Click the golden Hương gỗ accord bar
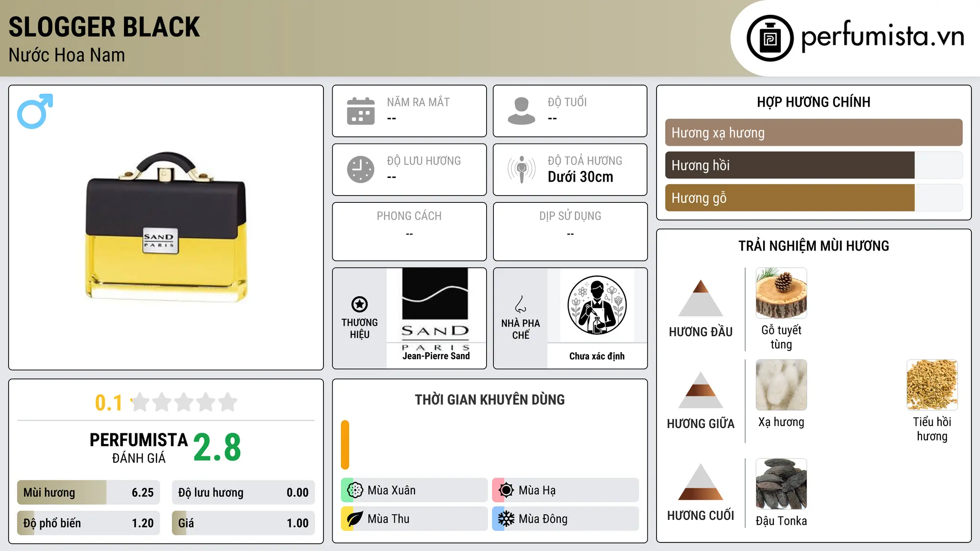The image size is (980, 551). pyautogui.click(x=814, y=198)
